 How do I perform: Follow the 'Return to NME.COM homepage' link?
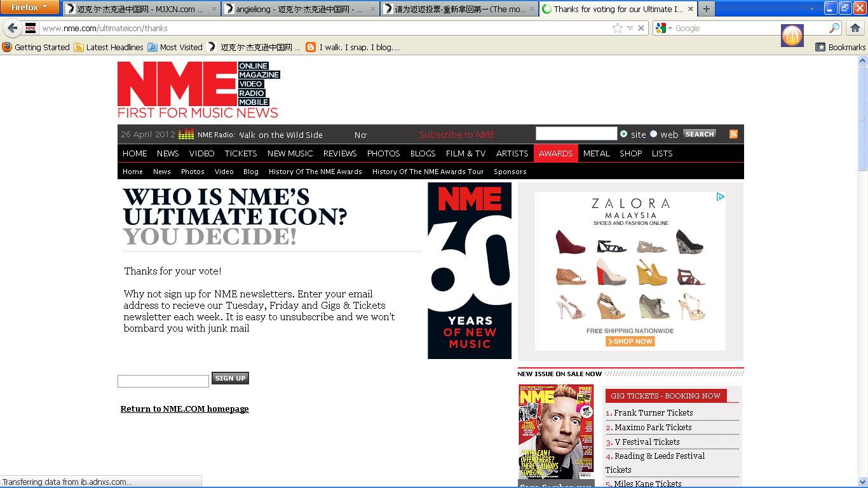tap(184, 409)
